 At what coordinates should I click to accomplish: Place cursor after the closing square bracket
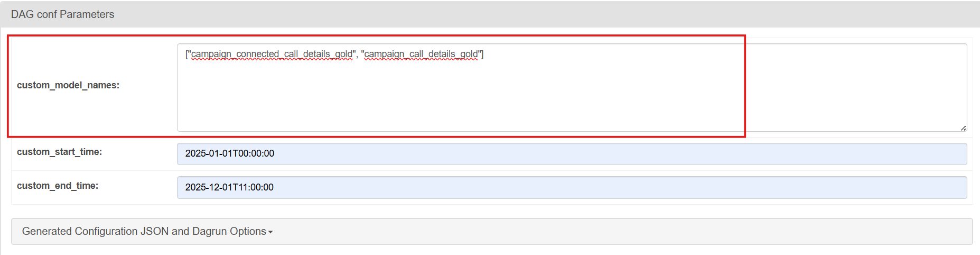[484, 54]
